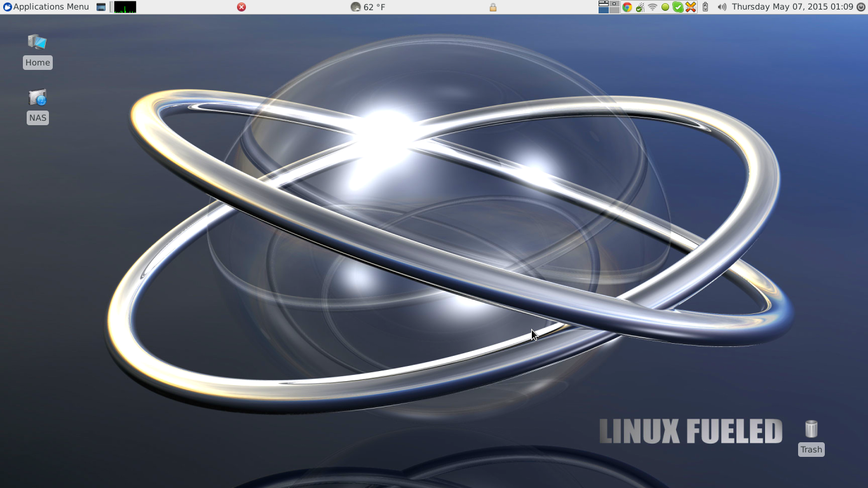The height and width of the screenshot is (488, 868).
Task: Click the NAS icon label
Action: click(x=37, y=118)
